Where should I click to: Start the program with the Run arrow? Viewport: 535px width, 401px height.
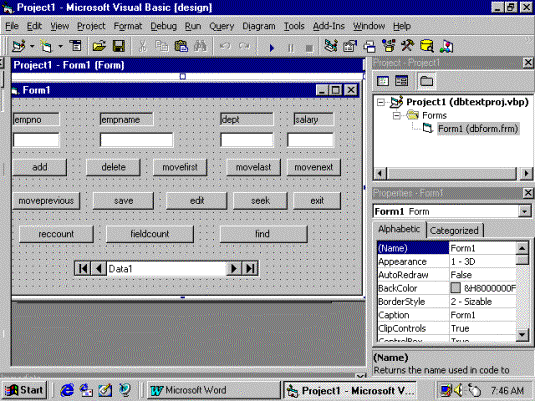pos(272,48)
